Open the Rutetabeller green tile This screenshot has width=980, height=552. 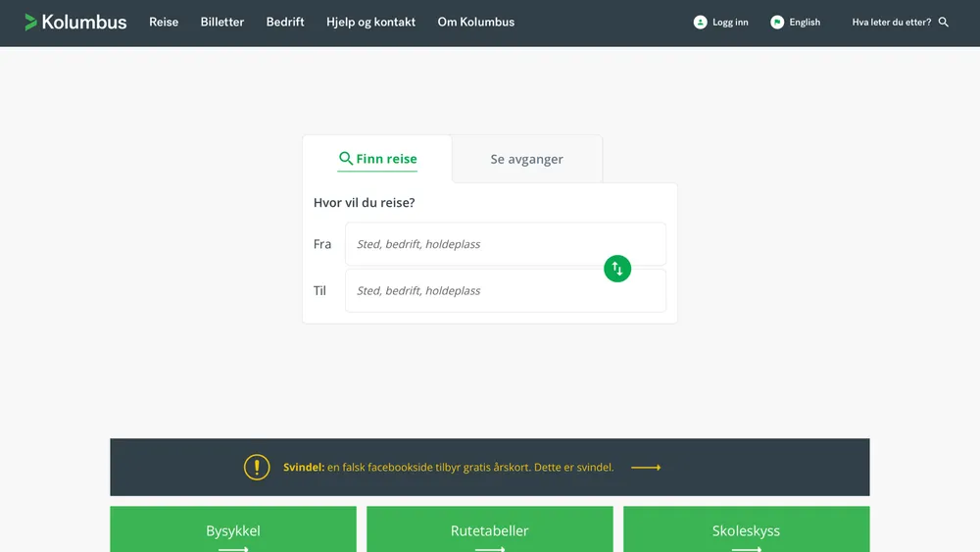(x=490, y=530)
